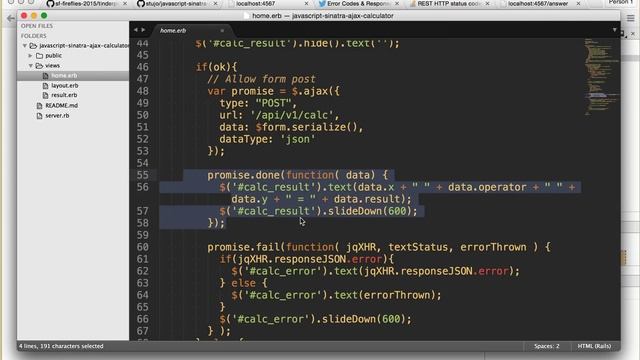Open server.rb in the sidebar
Image resolution: width=640 pixels, height=360 pixels.
tap(57, 116)
